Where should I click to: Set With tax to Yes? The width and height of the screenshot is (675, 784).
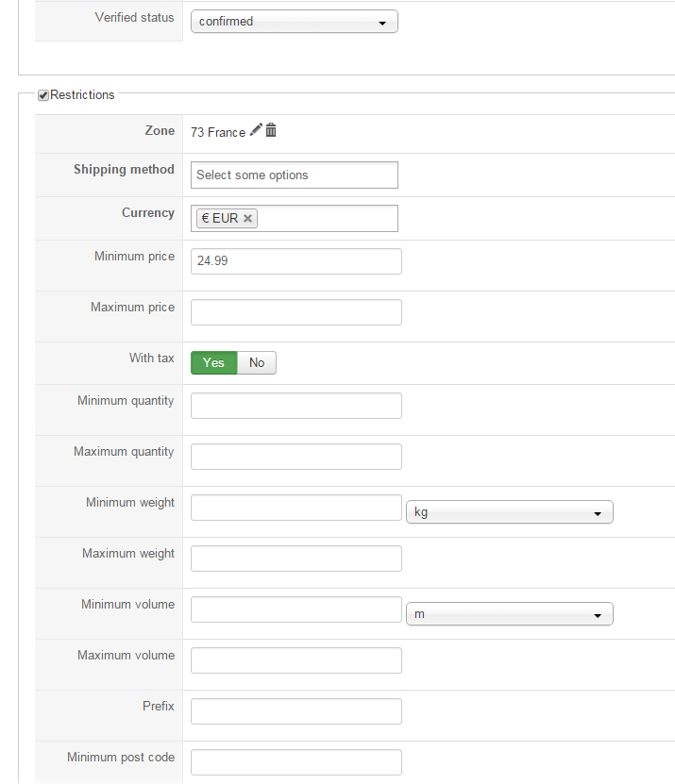point(213,363)
